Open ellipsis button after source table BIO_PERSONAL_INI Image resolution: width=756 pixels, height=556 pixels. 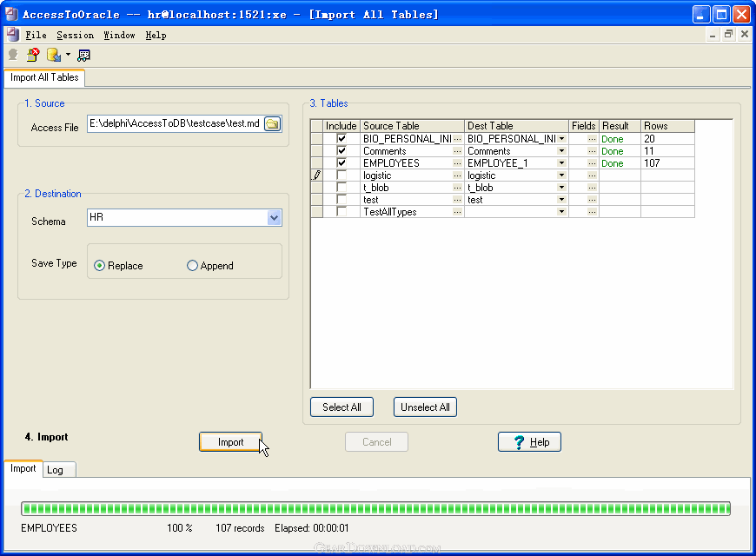coord(458,139)
